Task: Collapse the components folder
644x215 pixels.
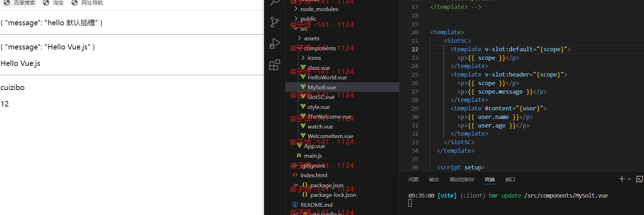Action: pos(299,48)
